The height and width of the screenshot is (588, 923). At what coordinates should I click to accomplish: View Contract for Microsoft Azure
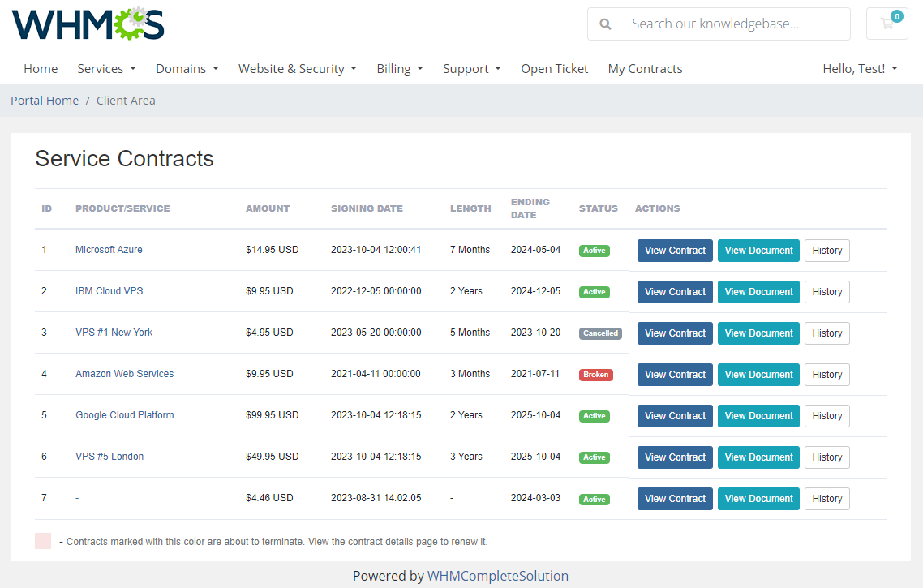(675, 250)
